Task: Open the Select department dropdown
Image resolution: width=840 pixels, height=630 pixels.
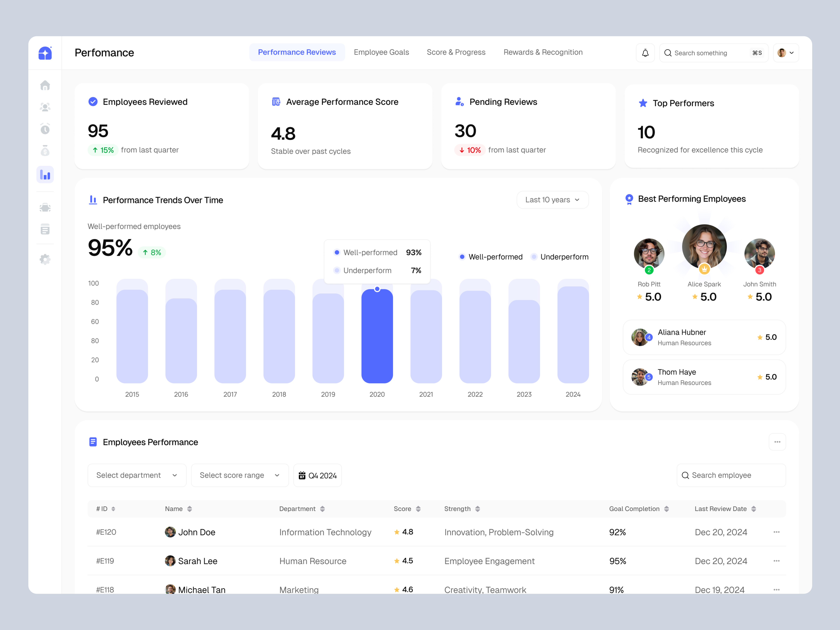Action: tap(137, 475)
